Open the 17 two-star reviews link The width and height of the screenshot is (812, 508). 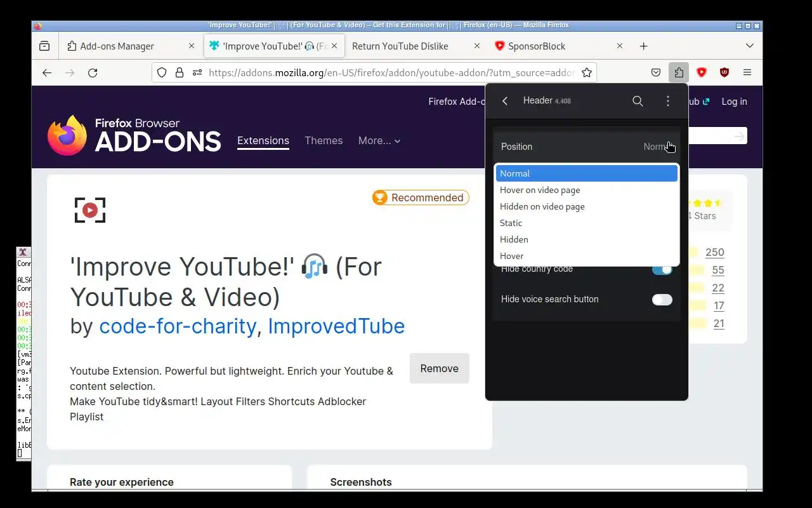[x=719, y=305]
